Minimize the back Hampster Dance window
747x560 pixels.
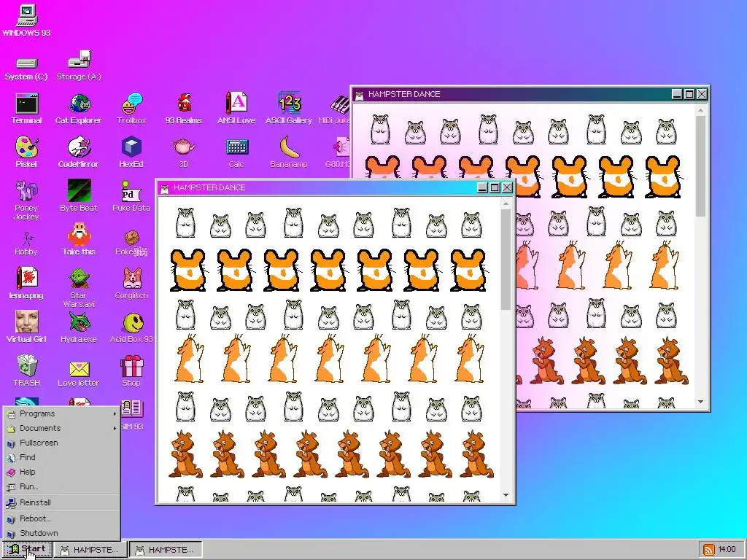coord(677,94)
